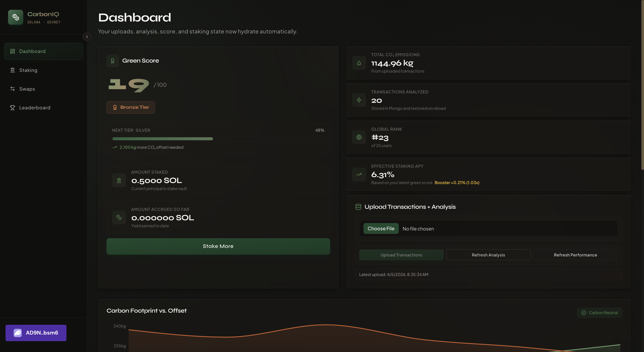Collapse the sidebar with chevron button
644x352 pixels.
(87, 37)
